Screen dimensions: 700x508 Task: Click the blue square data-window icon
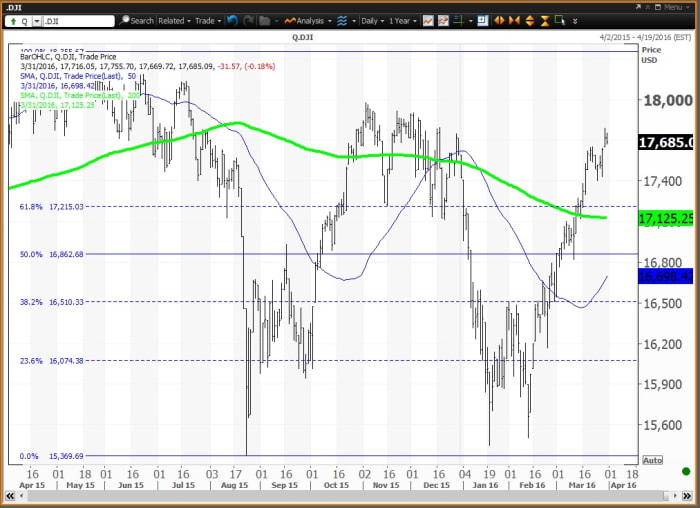point(483,21)
